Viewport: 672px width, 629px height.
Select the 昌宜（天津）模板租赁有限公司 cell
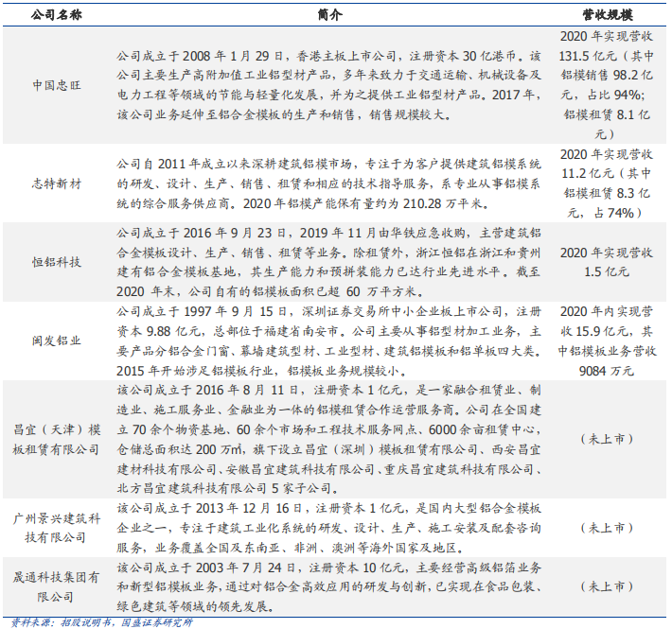(x=56, y=439)
